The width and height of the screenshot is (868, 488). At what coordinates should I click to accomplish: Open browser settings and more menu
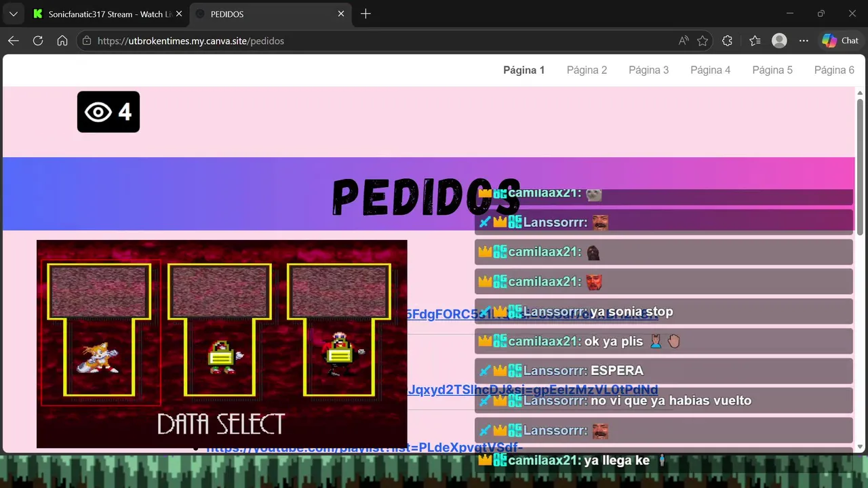coord(804,41)
